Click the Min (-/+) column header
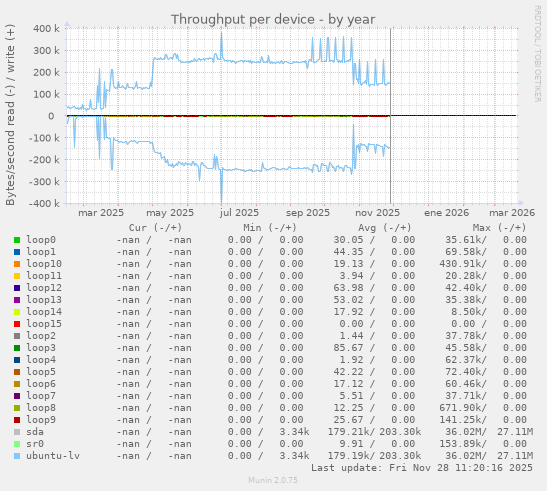The image size is (547, 491). 270,228
